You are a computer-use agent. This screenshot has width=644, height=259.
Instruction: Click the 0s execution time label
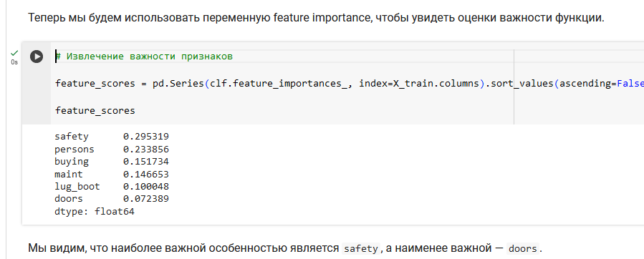click(x=14, y=62)
